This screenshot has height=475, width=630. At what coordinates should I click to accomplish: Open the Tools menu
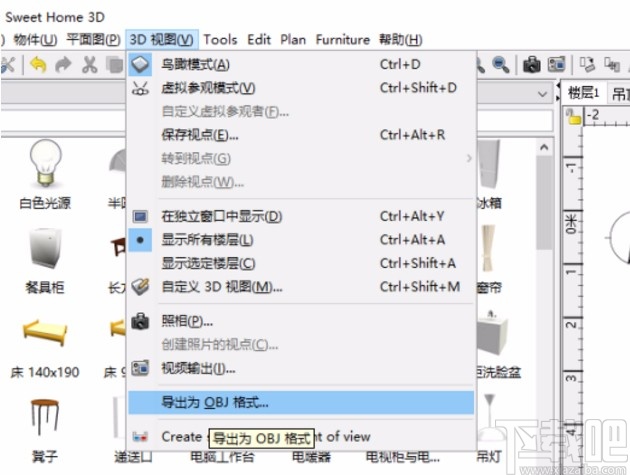[x=220, y=40]
